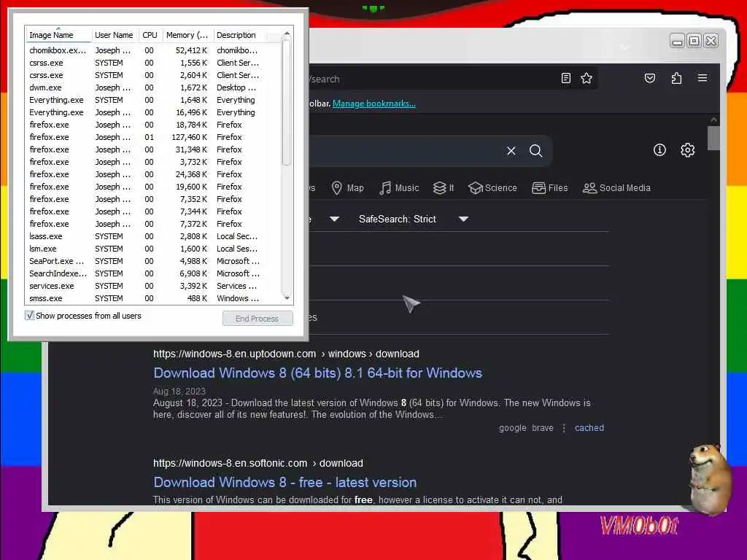Sort processes by Memory column

187,35
